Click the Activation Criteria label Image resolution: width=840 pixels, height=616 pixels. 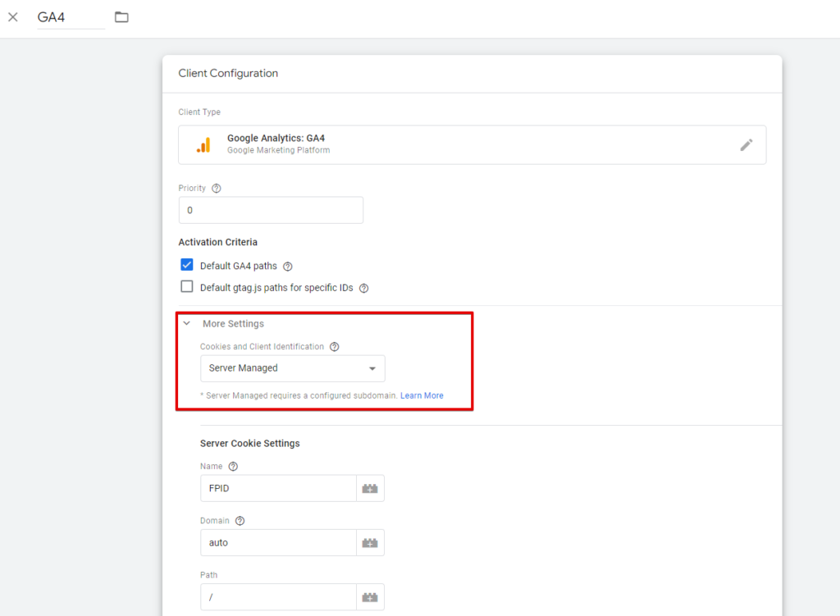(x=218, y=242)
